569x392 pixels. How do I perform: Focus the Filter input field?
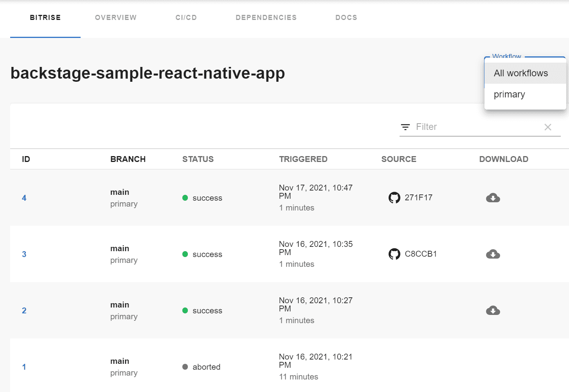[477, 127]
